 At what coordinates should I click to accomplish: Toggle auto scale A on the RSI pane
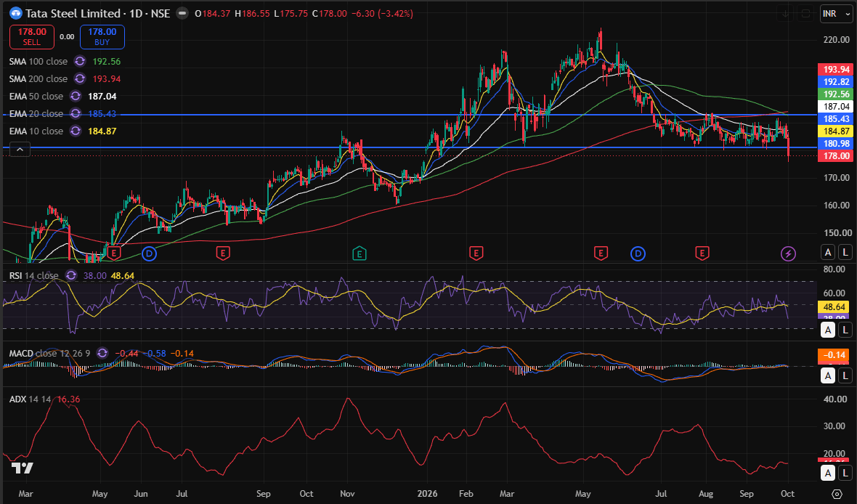point(828,330)
